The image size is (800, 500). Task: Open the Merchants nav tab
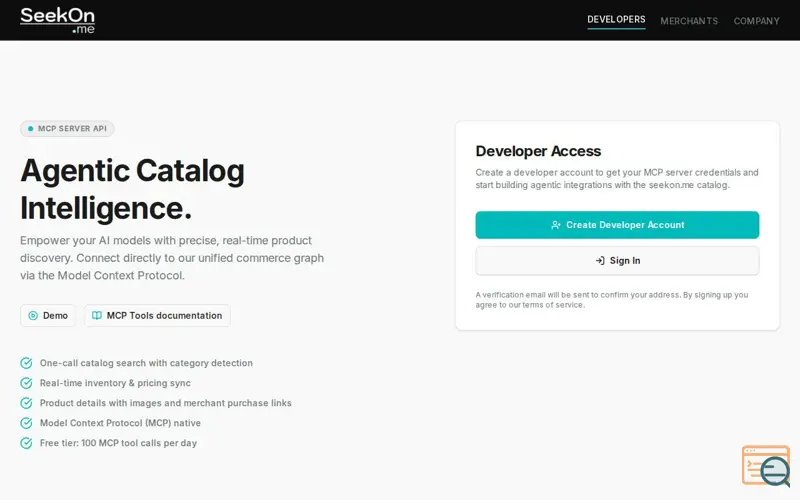coord(689,21)
